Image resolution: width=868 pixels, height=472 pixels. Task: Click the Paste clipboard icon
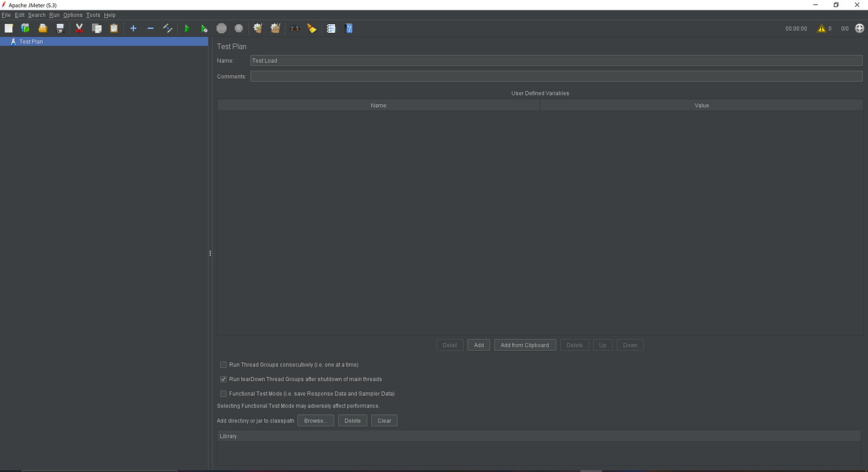[114, 29]
